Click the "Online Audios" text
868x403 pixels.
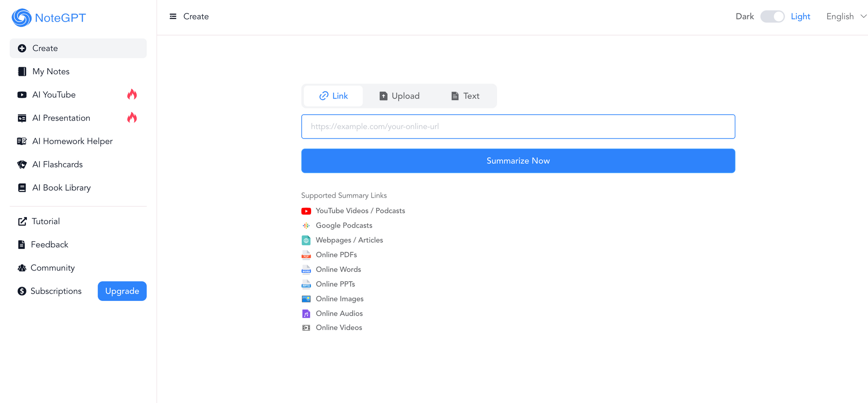point(339,314)
